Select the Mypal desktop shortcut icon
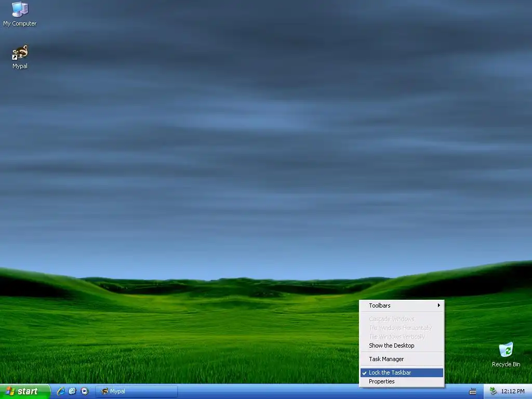Screen dimensions: 532x399 click(20, 57)
